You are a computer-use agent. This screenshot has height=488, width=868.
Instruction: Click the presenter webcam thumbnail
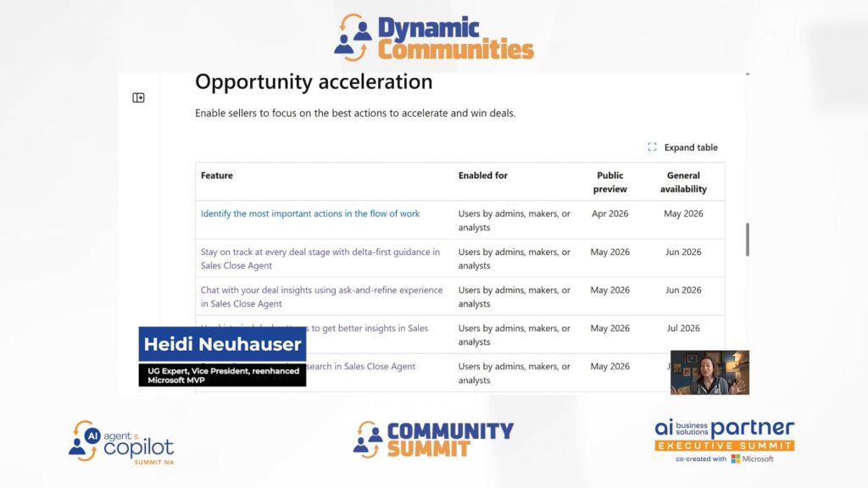[x=709, y=373]
